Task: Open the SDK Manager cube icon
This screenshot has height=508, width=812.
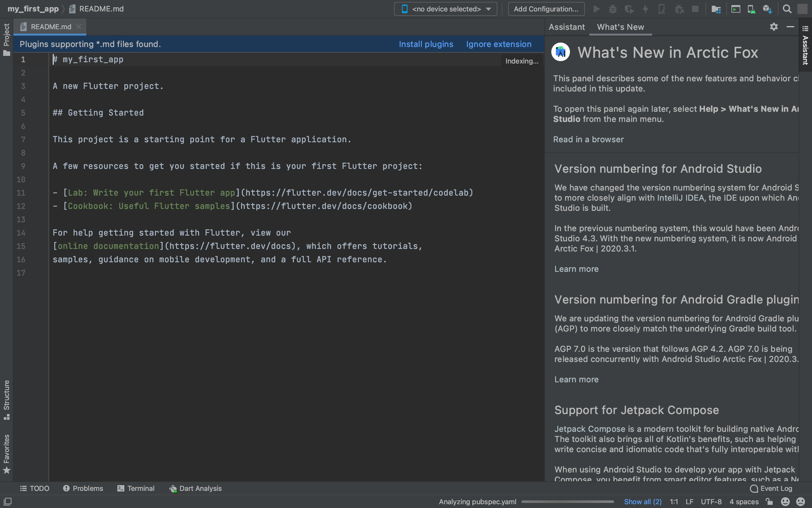Action: [x=767, y=9]
